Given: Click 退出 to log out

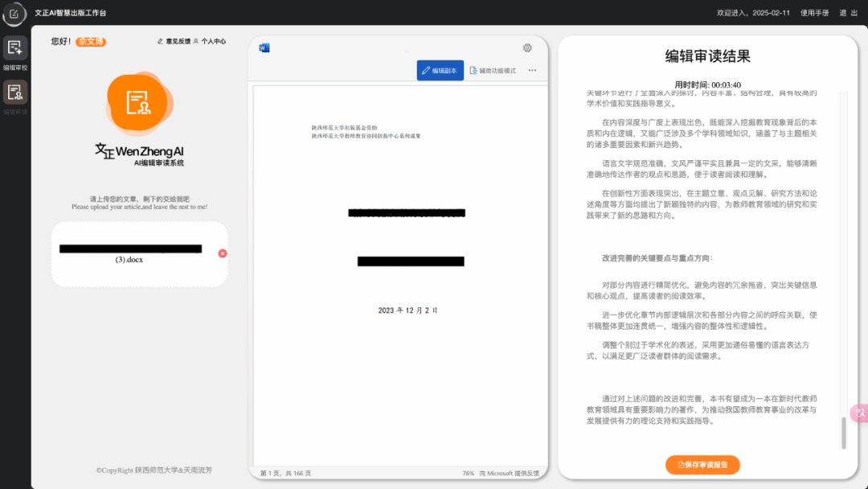Looking at the screenshot, I should (x=848, y=13).
